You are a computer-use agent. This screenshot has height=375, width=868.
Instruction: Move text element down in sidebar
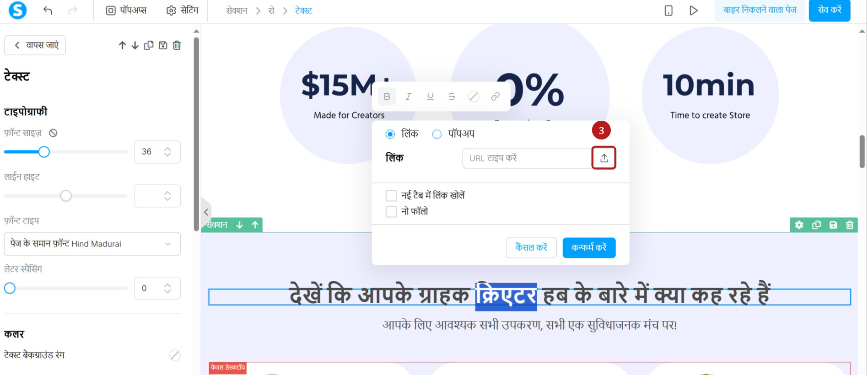click(x=135, y=45)
